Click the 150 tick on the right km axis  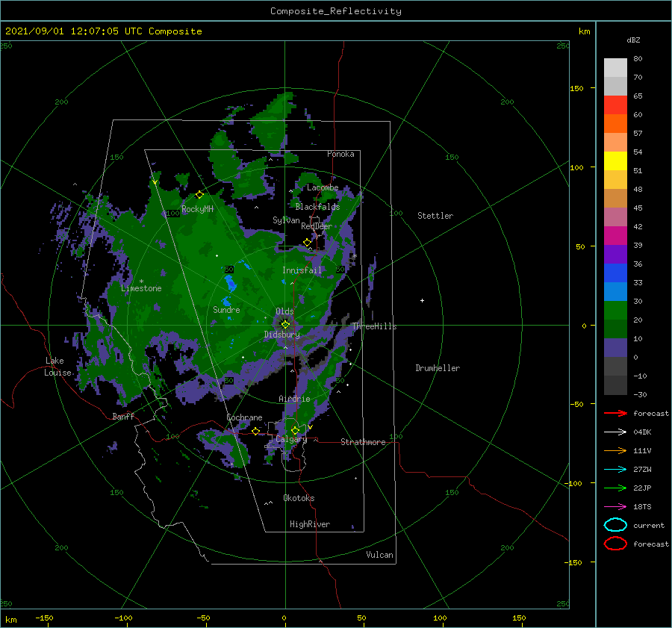pos(576,88)
